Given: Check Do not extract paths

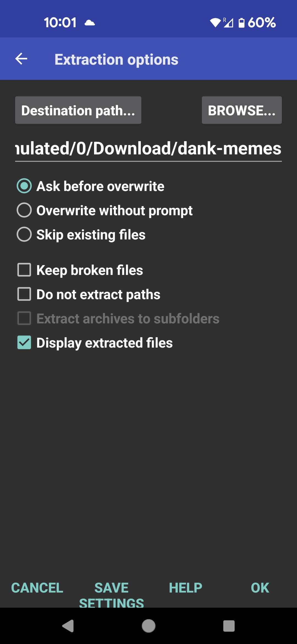Looking at the screenshot, I should click(98, 294).
